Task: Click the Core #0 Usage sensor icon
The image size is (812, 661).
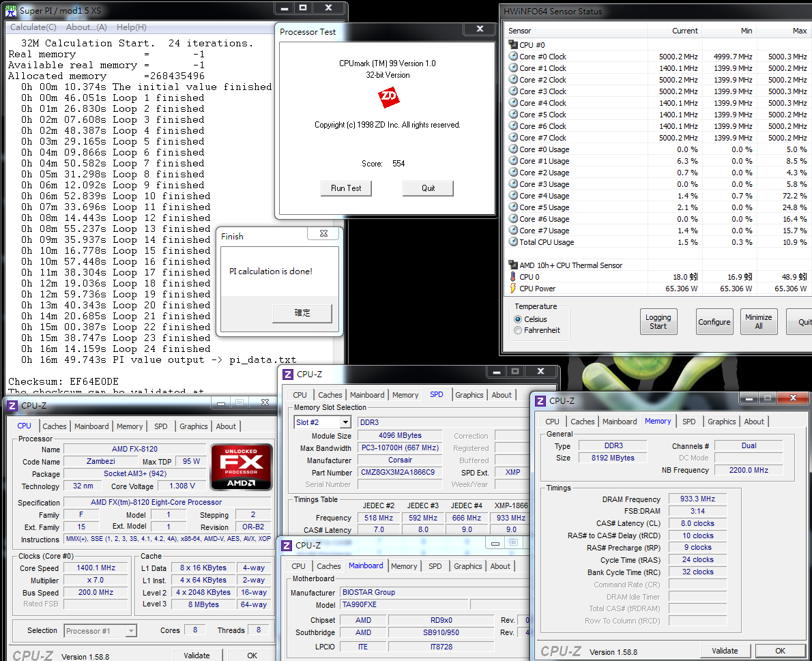Action: (513, 149)
